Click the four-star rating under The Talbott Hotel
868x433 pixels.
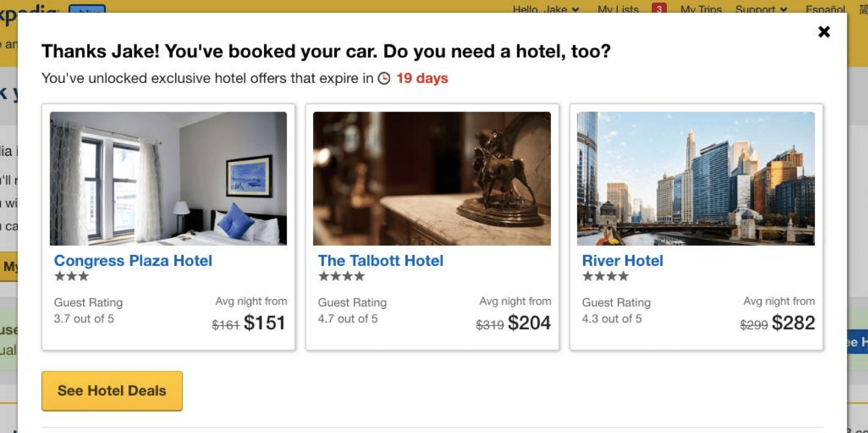341,277
